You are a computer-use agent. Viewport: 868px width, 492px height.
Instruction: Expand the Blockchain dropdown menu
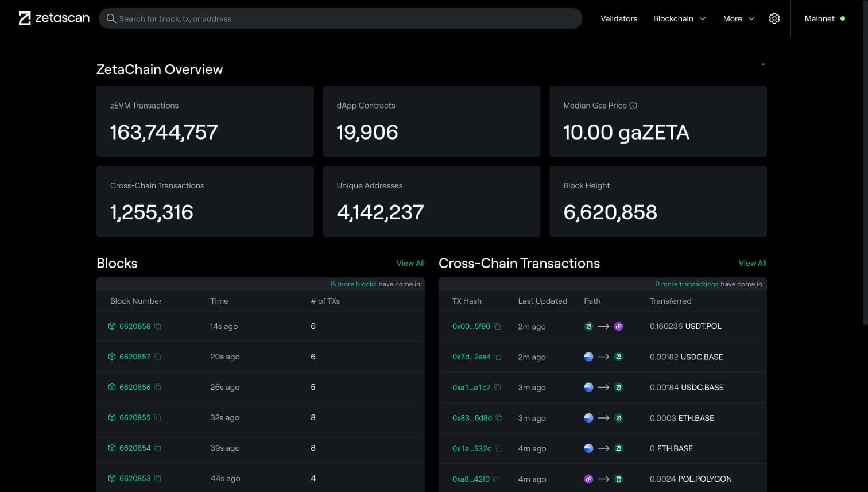click(x=679, y=18)
